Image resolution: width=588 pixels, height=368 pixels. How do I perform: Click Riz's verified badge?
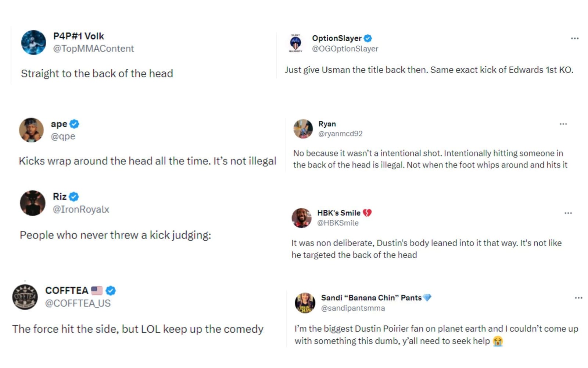75,197
